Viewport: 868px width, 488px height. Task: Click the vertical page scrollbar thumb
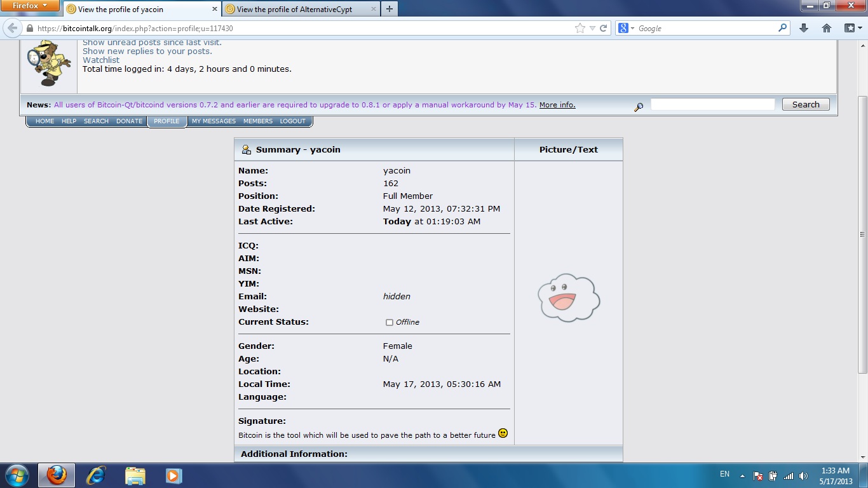pos(862,234)
